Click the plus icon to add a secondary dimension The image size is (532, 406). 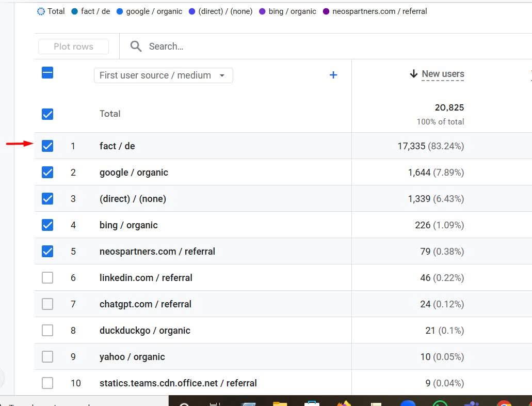333,75
